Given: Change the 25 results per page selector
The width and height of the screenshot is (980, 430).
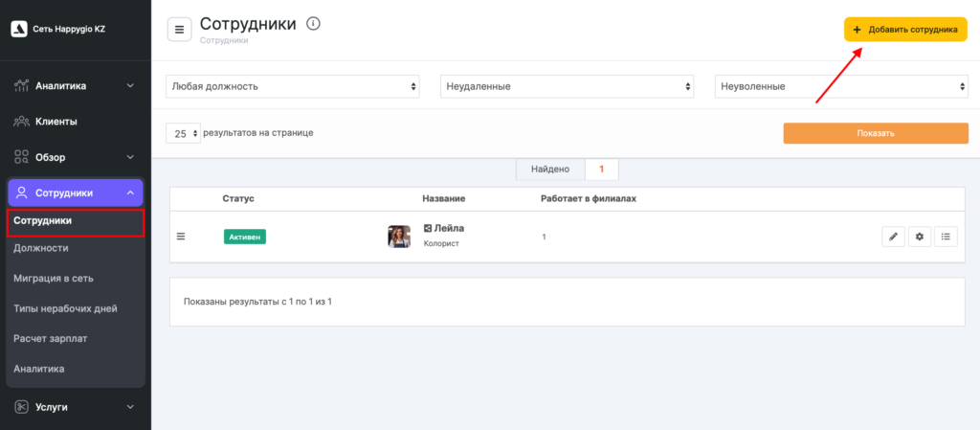Looking at the screenshot, I should click(x=182, y=133).
